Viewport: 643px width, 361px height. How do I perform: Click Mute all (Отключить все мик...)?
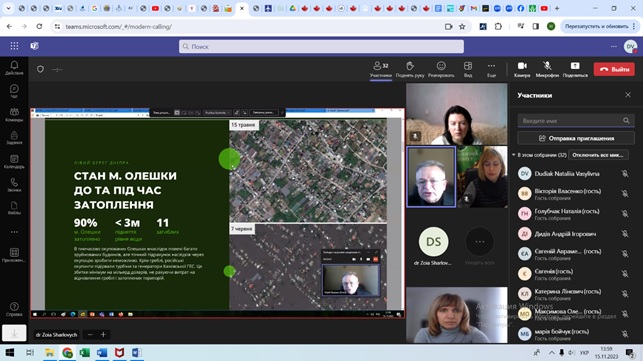pyautogui.click(x=598, y=155)
